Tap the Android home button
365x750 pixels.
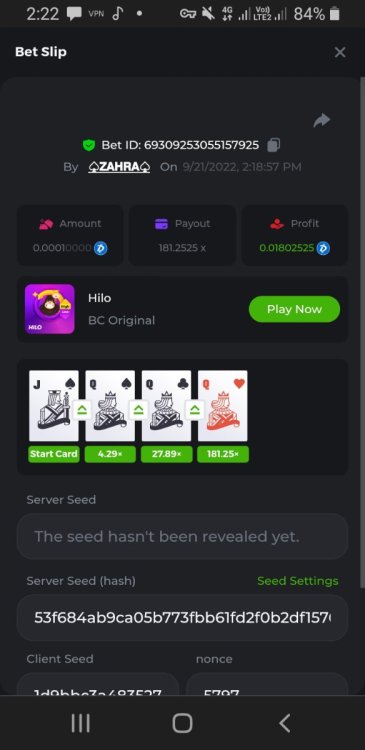tap(182, 723)
